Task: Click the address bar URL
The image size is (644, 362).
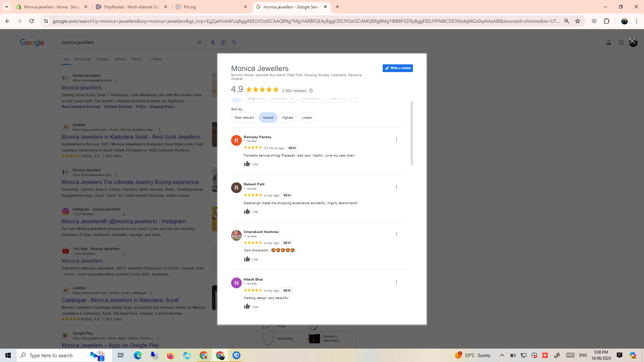Action: pyautogui.click(x=306, y=21)
